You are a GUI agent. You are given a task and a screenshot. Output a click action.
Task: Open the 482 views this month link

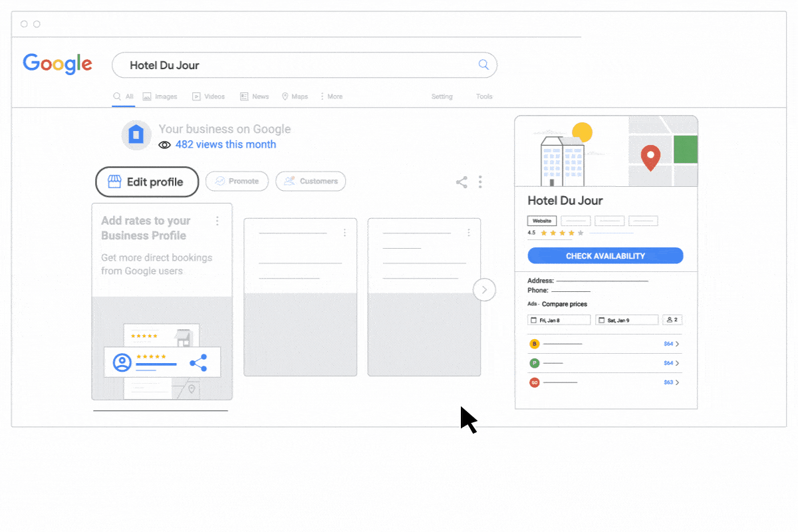pos(226,144)
